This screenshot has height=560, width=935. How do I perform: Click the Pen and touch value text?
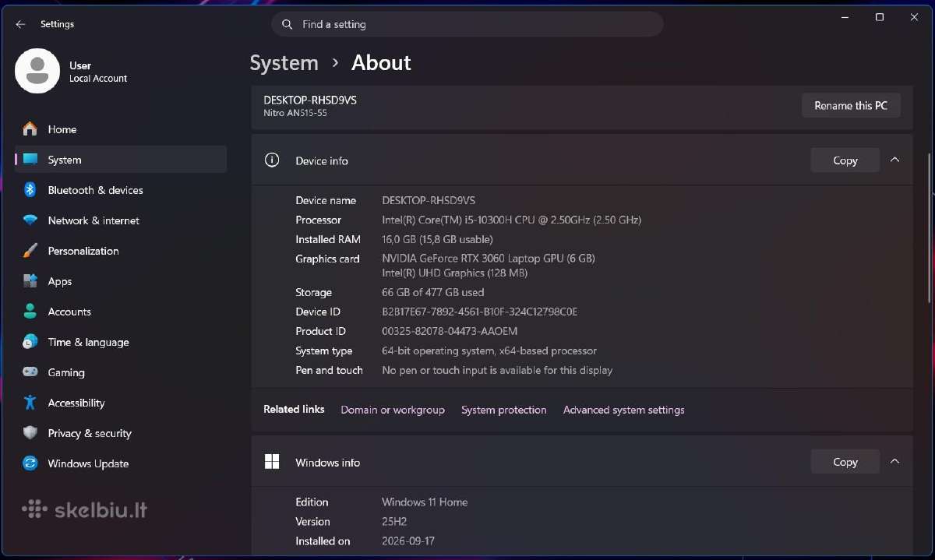click(x=497, y=370)
